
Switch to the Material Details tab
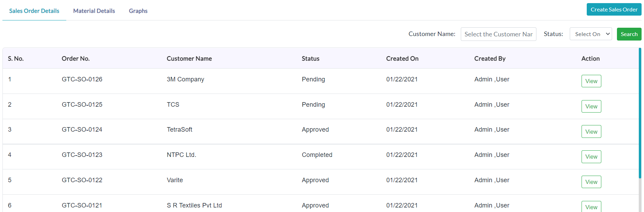click(x=94, y=11)
